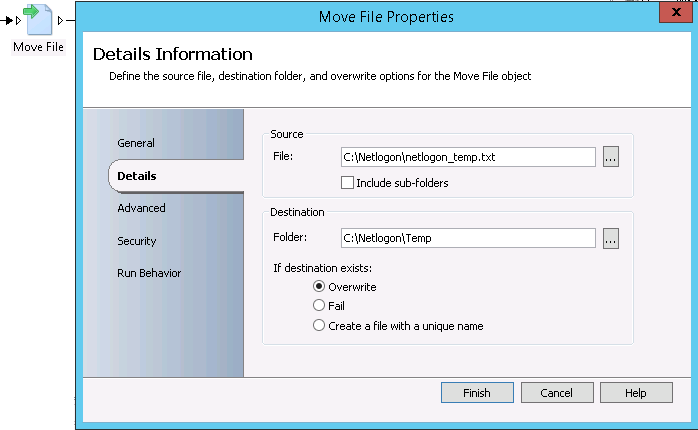Switch to the Details tab
Image resolution: width=698 pixels, height=430 pixels.
pos(137,176)
